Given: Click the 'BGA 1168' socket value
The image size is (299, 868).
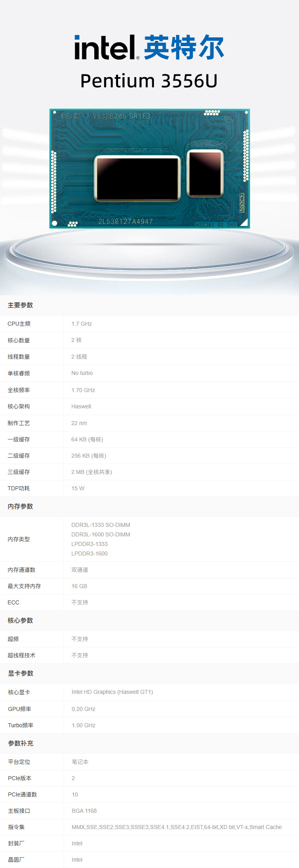Looking at the screenshot, I should click(84, 811).
